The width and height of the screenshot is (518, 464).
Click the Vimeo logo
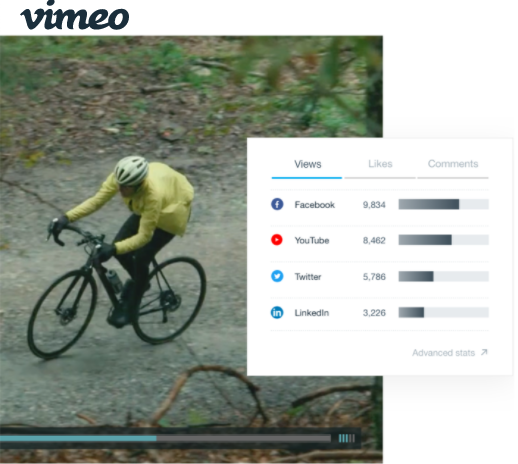click(75, 16)
